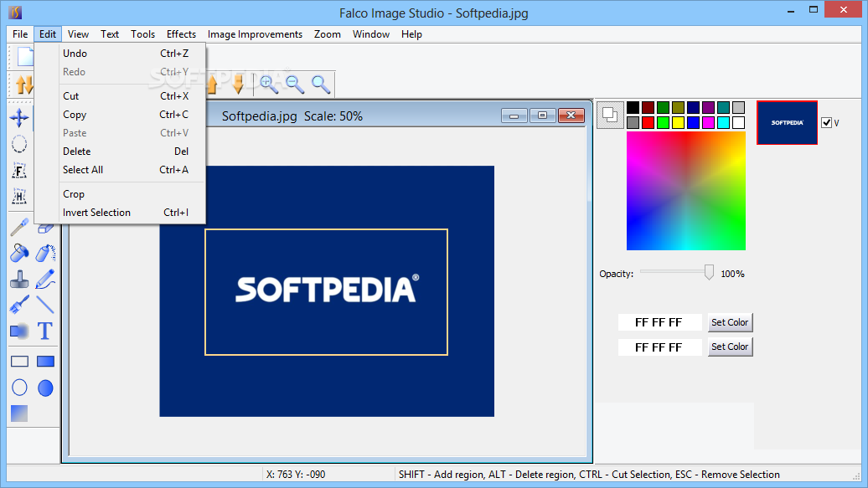Select the diagonal line tool
This screenshot has width=868, height=488.
pos(45,305)
